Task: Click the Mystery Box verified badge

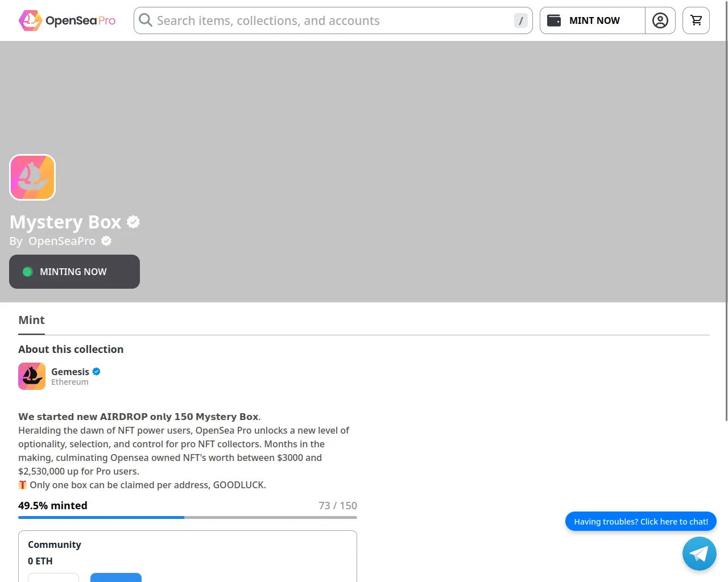Action: tap(133, 222)
